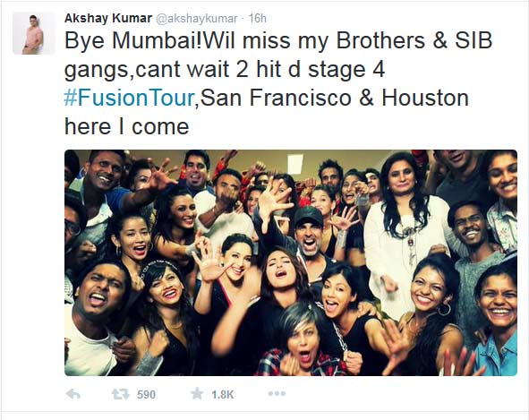Click the tweet text starting Bye Mumbai
Viewport: 529px width, 420px height.
tap(278, 83)
